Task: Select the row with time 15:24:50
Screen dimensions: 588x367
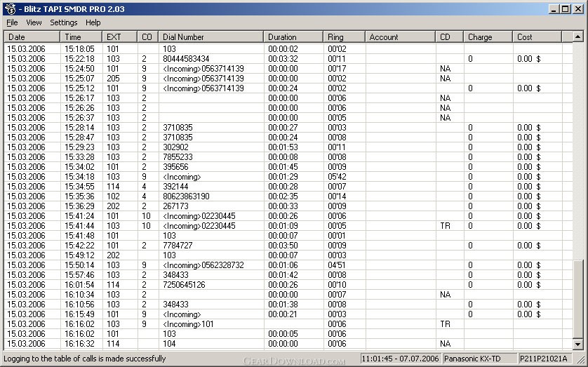Action: pyautogui.click(x=289, y=69)
